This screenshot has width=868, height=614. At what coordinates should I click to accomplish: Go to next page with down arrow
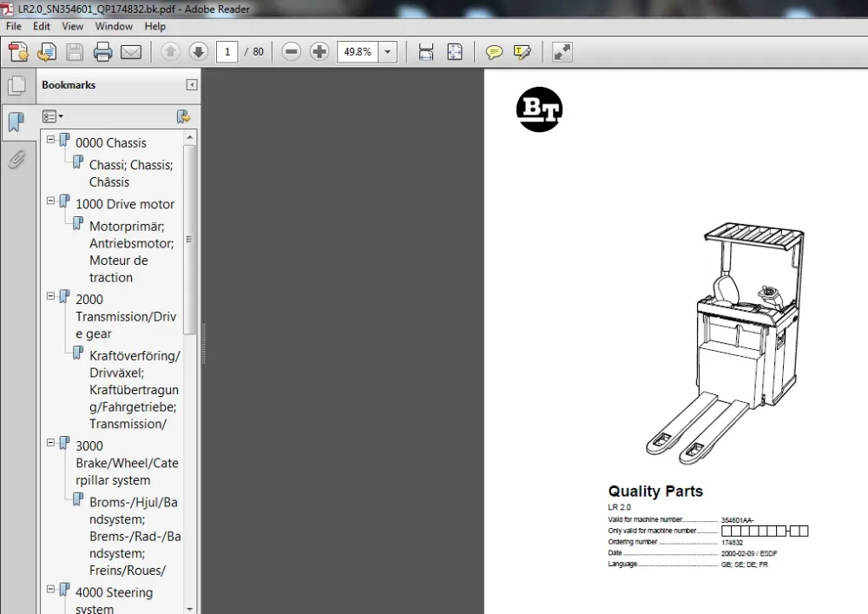pos(199,52)
